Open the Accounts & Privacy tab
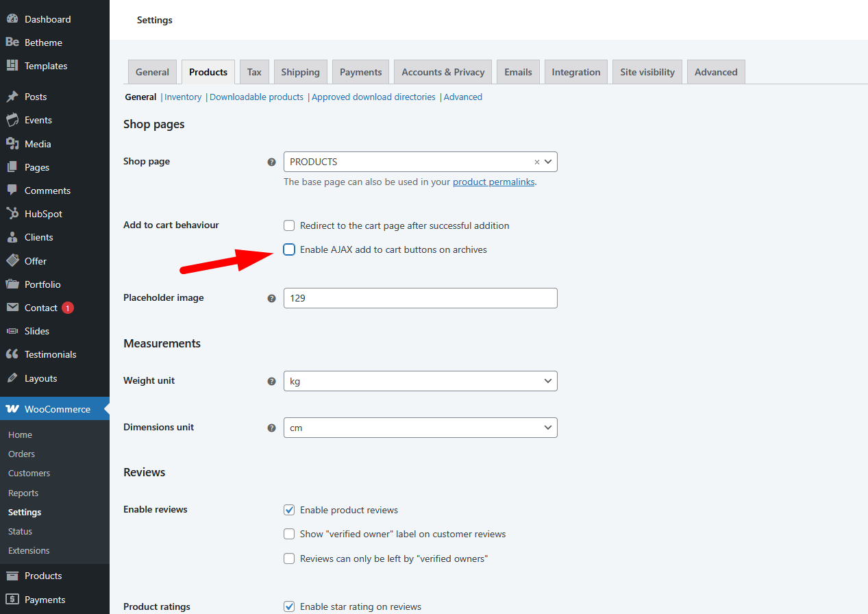 tap(443, 72)
